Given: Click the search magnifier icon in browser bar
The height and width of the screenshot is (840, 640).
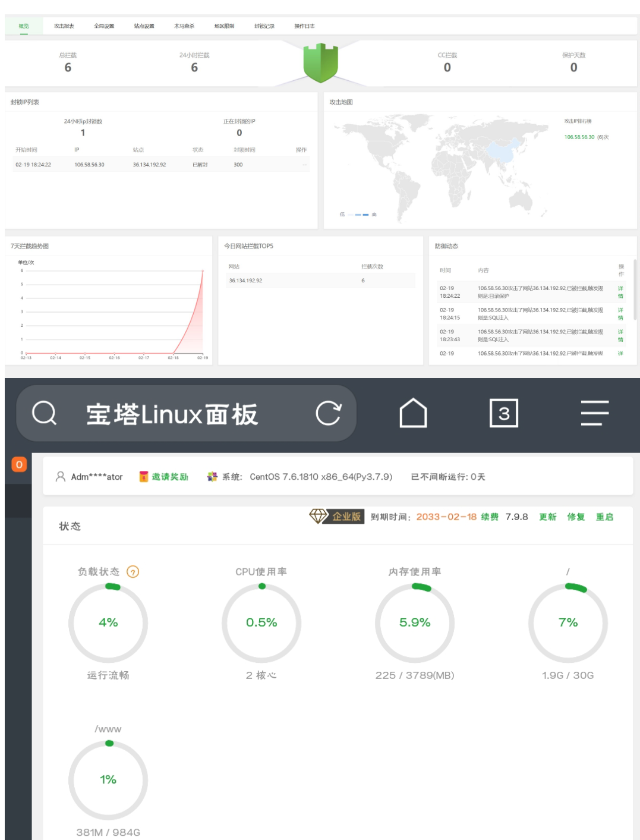Looking at the screenshot, I should [45, 413].
